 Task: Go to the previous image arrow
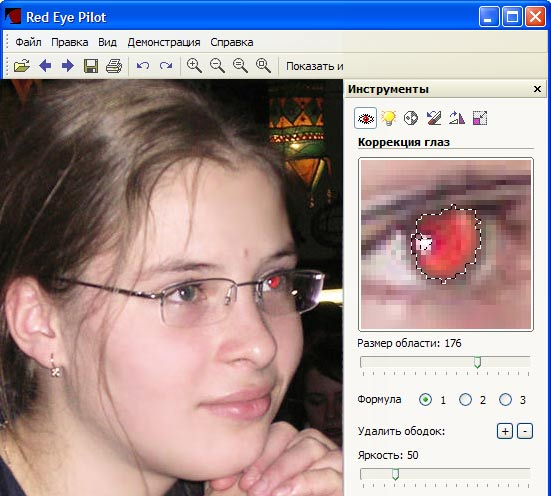tap(45, 66)
